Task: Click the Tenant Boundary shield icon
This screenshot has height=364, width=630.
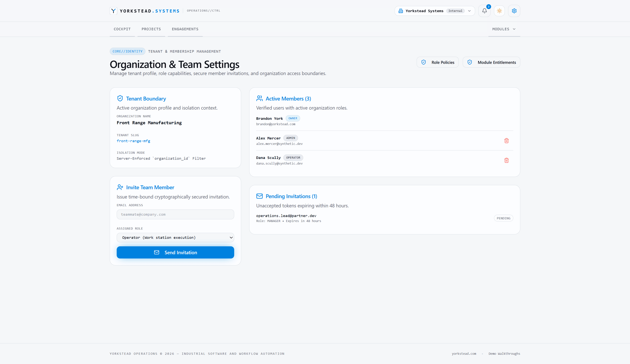Action: pyautogui.click(x=120, y=99)
